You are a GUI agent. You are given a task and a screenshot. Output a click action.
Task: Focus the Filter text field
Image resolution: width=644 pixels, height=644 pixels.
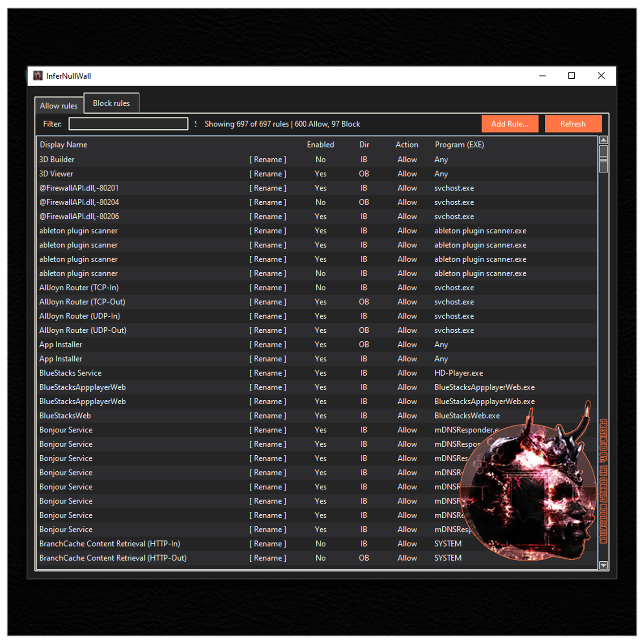(x=128, y=124)
